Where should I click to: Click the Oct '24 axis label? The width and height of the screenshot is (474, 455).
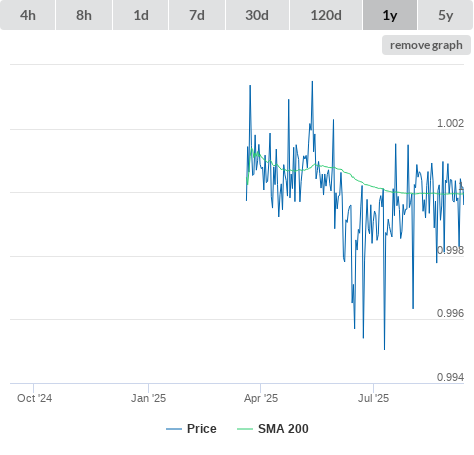coord(35,398)
